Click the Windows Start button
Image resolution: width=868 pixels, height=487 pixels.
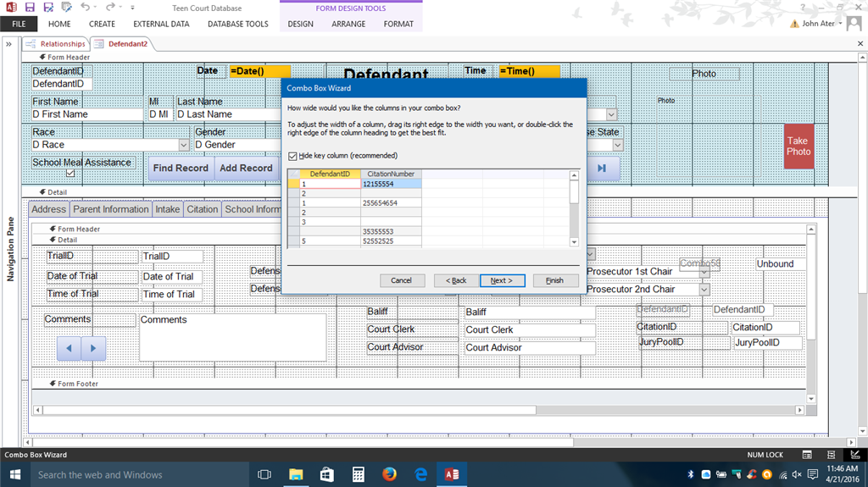[15, 474]
